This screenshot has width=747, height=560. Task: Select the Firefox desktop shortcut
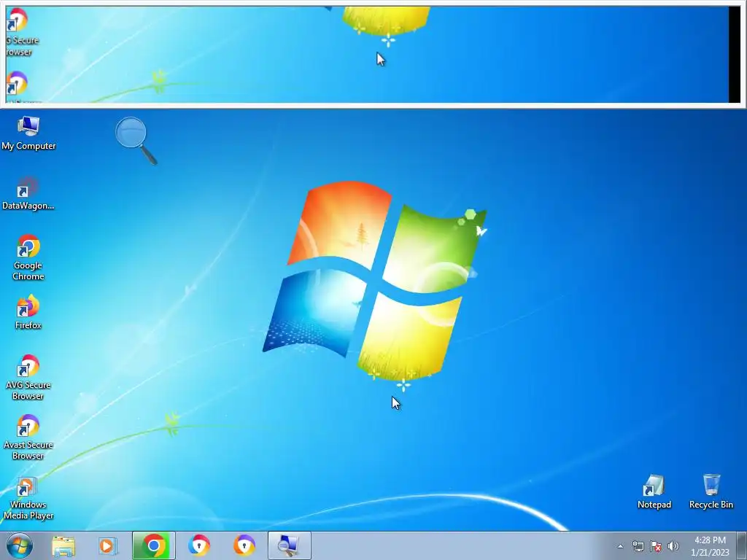[28, 312]
